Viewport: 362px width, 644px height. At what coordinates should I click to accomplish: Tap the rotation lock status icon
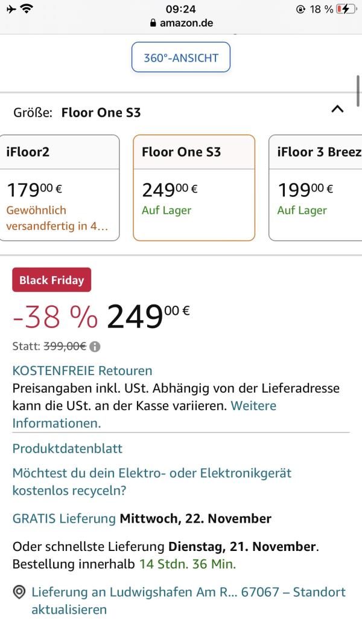300,9
